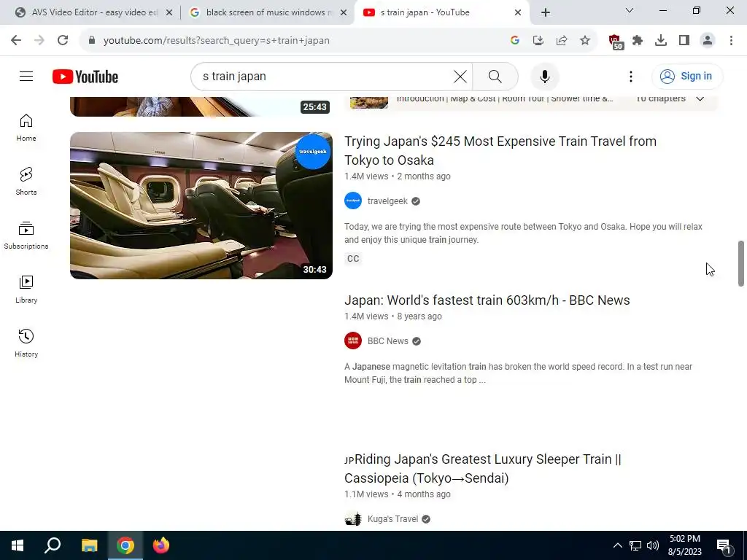Open a new browser tab

pos(546,12)
